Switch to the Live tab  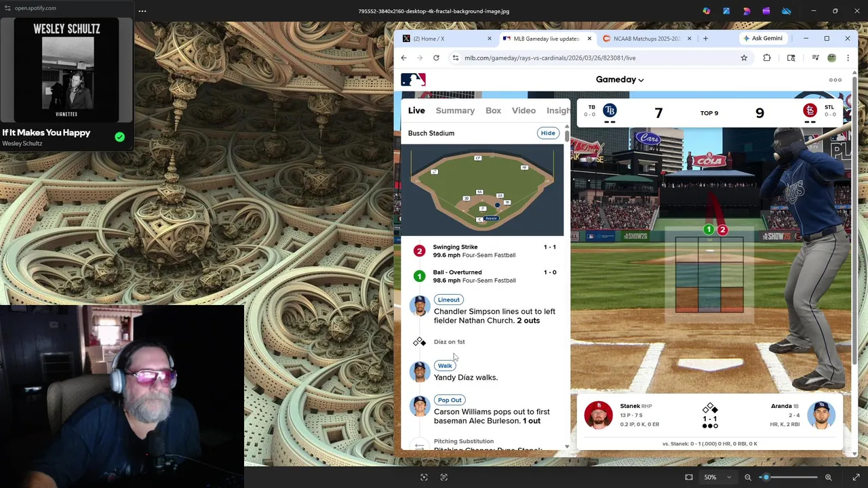416,110
